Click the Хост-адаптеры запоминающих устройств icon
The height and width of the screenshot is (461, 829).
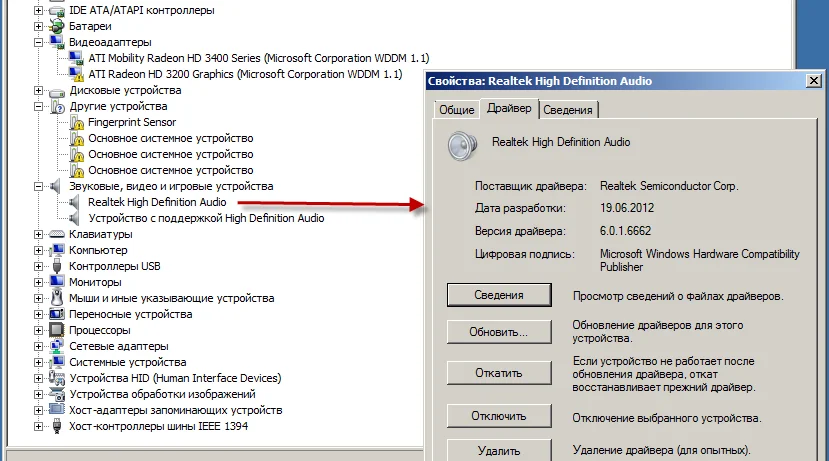[x=57, y=410]
